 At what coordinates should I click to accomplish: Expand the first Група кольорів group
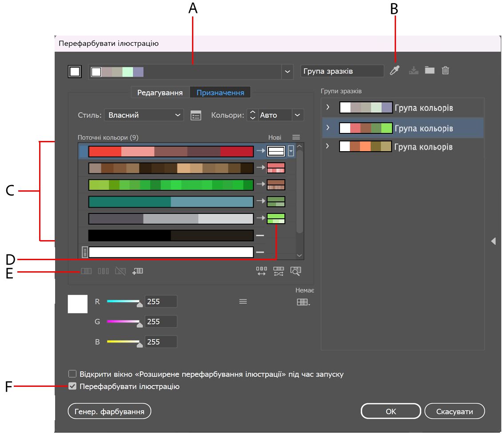click(x=328, y=107)
